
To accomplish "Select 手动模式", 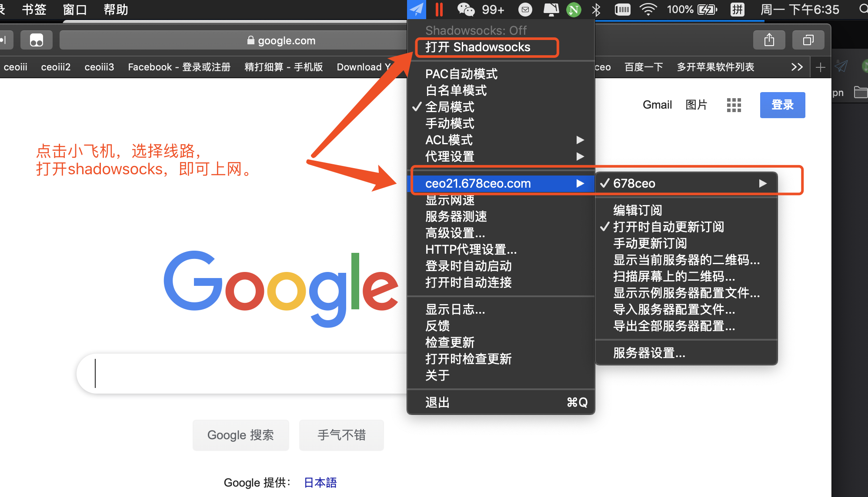I will point(501,123).
